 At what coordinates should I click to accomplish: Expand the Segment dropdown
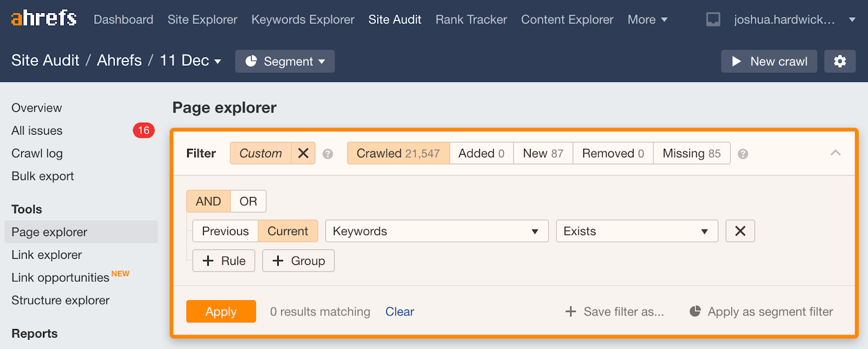(x=285, y=61)
